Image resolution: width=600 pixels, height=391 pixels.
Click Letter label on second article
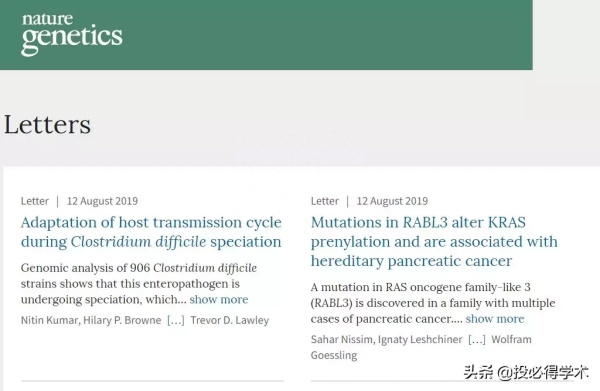pos(324,201)
